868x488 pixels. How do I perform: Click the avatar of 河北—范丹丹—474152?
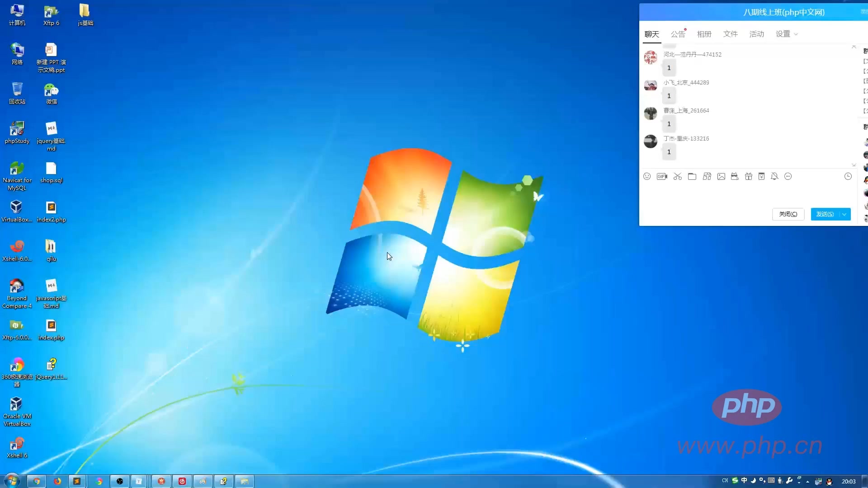coord(651,57)
